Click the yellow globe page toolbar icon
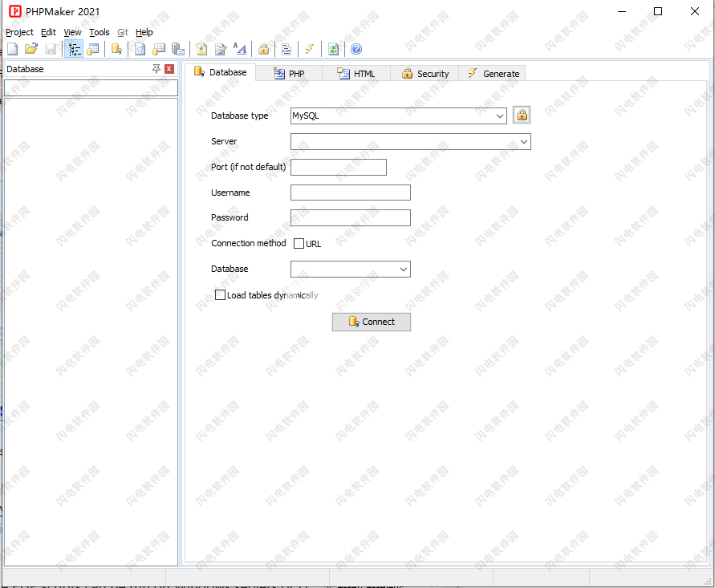715x588 pixels. click(x=201, y=49)
